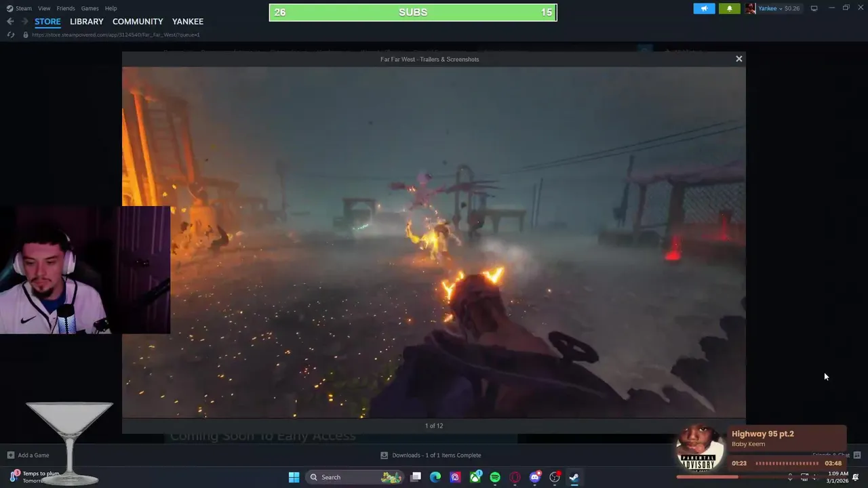Open the Friends menu

(x=66, y=8)
